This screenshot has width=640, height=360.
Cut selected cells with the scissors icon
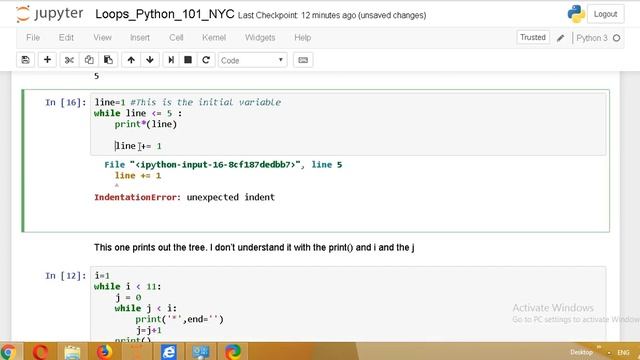[x=69, y=60]
